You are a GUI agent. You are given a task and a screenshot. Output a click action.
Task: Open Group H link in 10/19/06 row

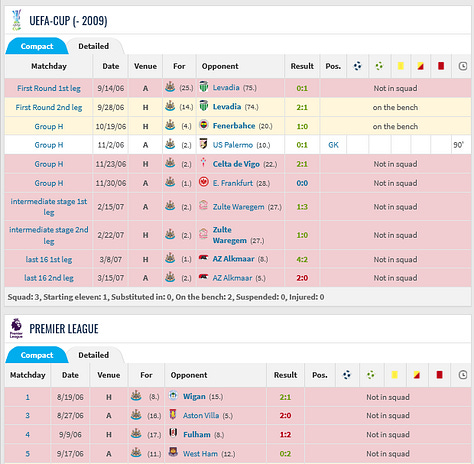point(49,126)
